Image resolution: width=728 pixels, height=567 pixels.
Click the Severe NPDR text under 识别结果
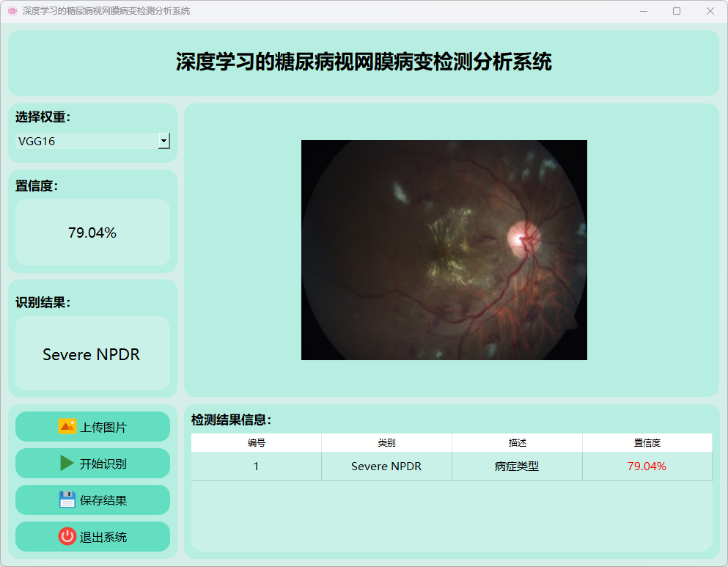click(92, 355)
